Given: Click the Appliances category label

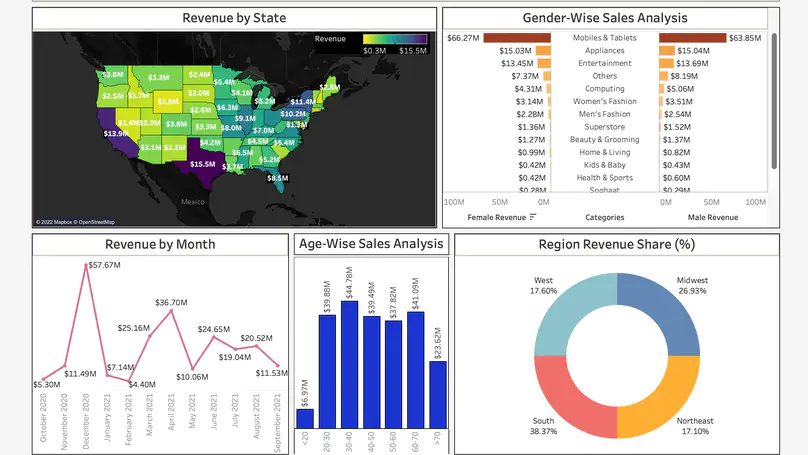Looking at the screenshot, I should coord(604,50).
